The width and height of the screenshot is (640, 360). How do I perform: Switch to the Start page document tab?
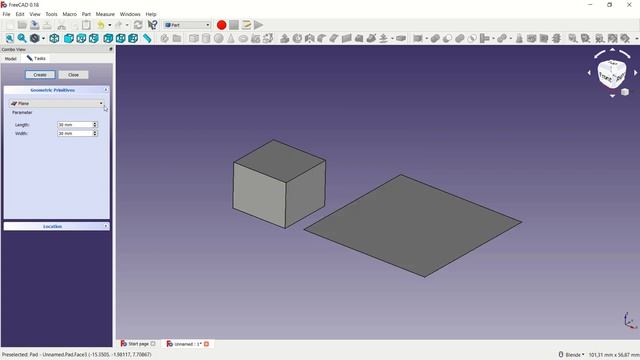coord(138,344)
